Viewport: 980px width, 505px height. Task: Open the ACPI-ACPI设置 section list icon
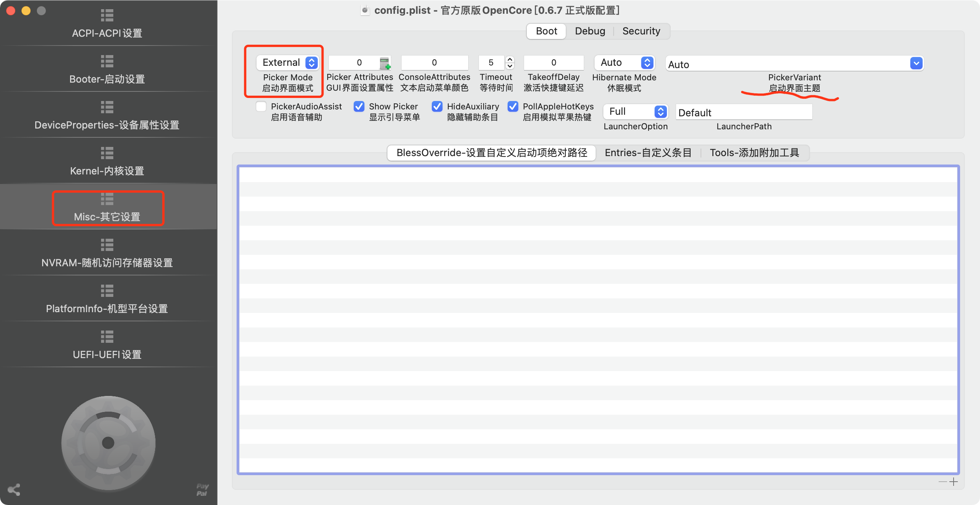pos(107,15)
